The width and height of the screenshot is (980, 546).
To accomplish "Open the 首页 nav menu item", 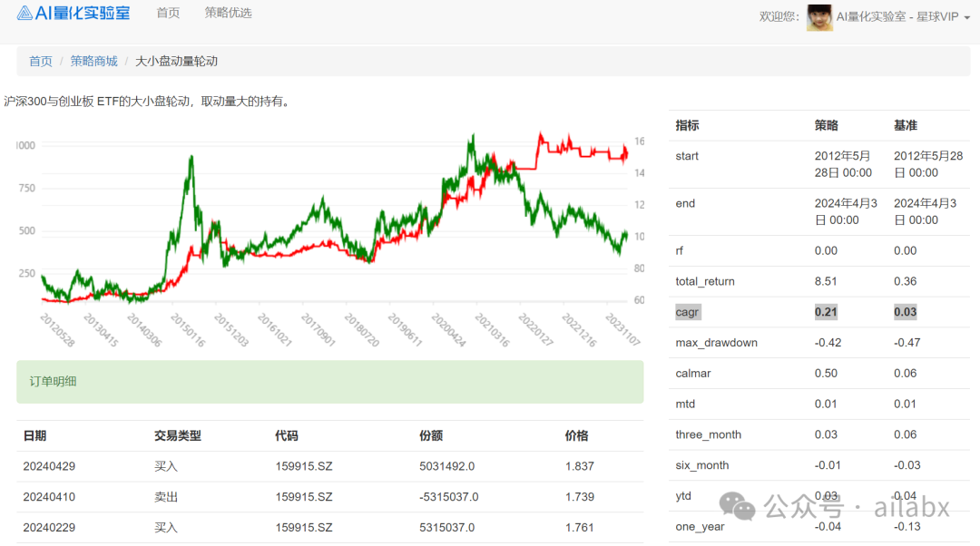I will [168, 13].
